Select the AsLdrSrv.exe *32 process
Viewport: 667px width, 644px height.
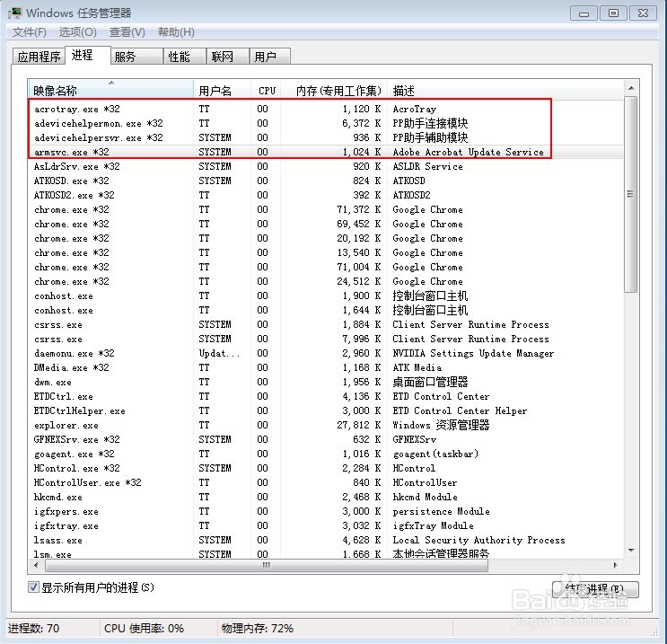(x=325, y=166)
